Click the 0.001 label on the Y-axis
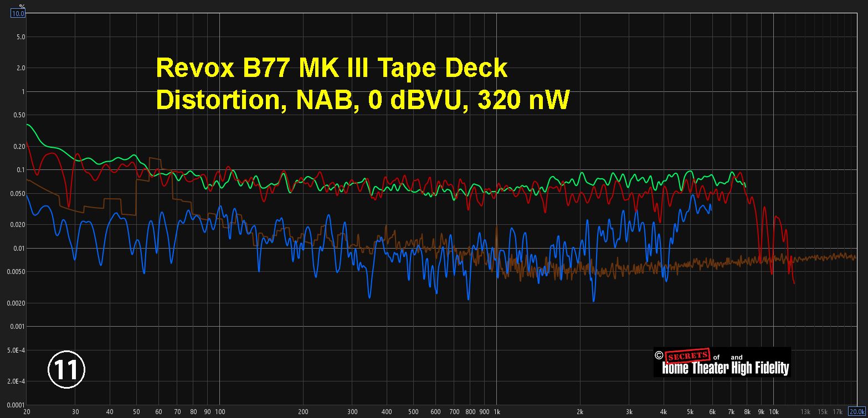 [x=17, y=327]
